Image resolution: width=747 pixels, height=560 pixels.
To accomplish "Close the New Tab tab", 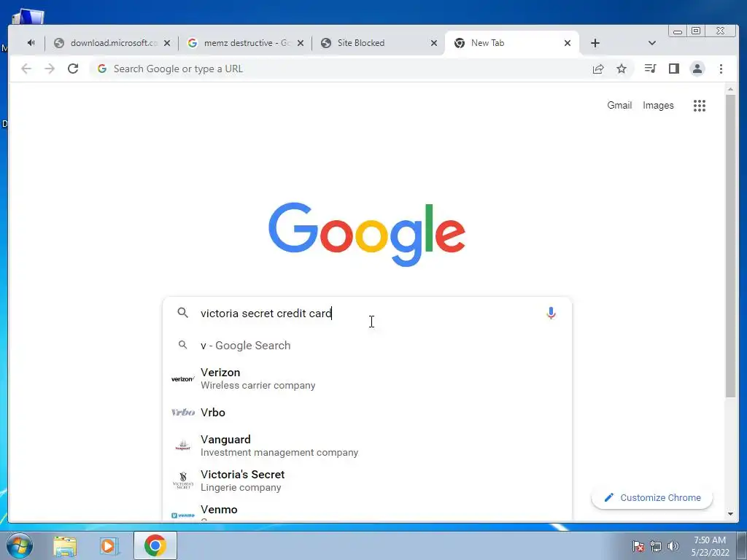I will pos(567,43).
